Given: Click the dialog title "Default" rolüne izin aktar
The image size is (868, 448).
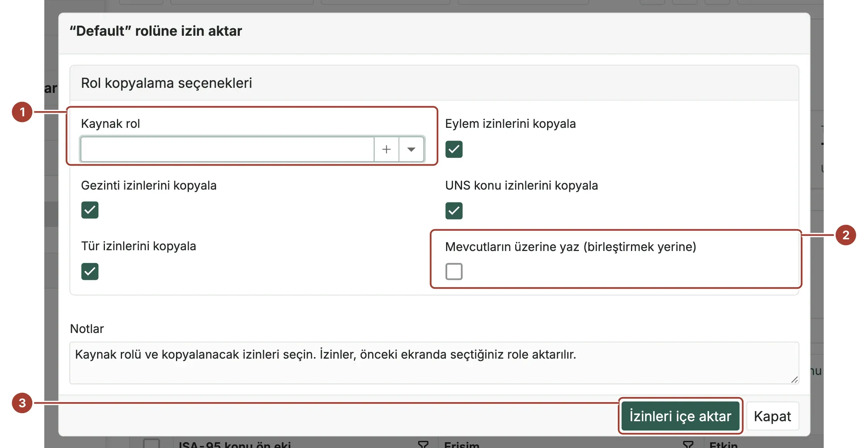Looking at the screenshot, I should [156, 31].
